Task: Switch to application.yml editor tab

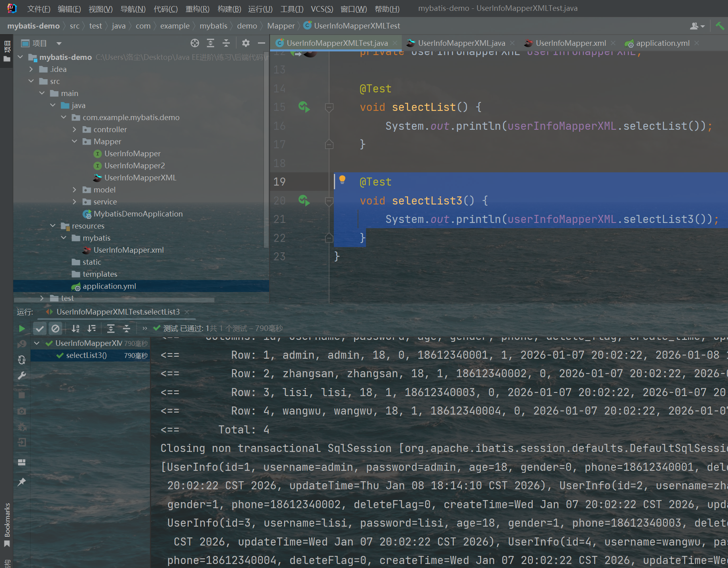Action: 663,43
